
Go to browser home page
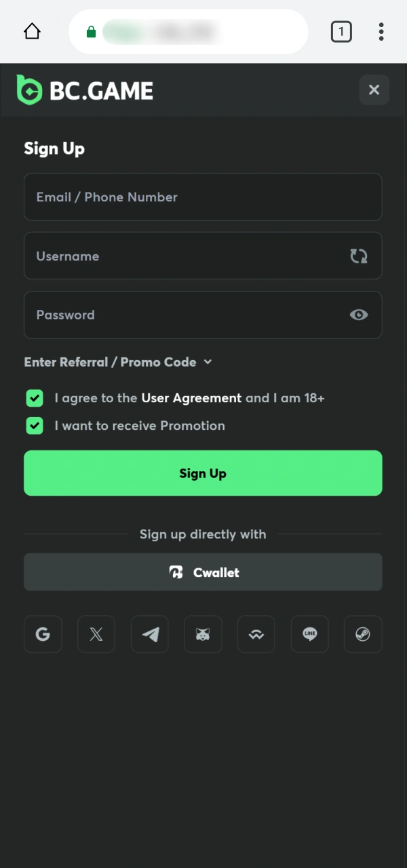(31, 31)
